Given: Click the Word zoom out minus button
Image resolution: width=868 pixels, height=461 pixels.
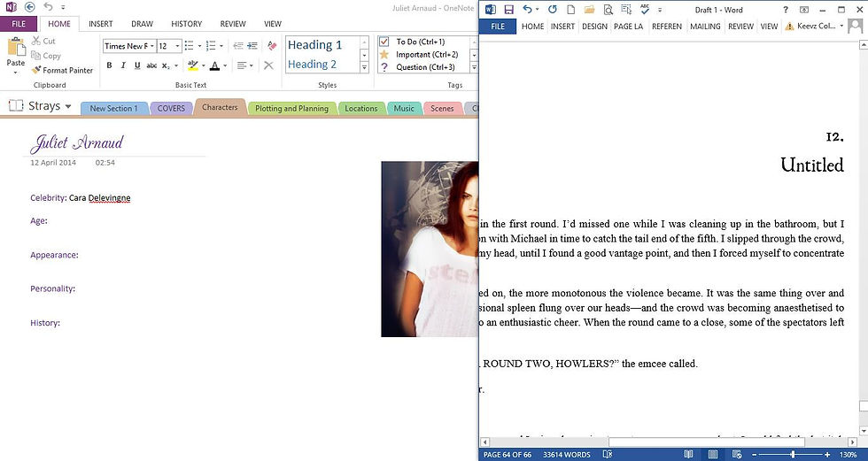Looking at the screenshot, I should pos(752,455).
